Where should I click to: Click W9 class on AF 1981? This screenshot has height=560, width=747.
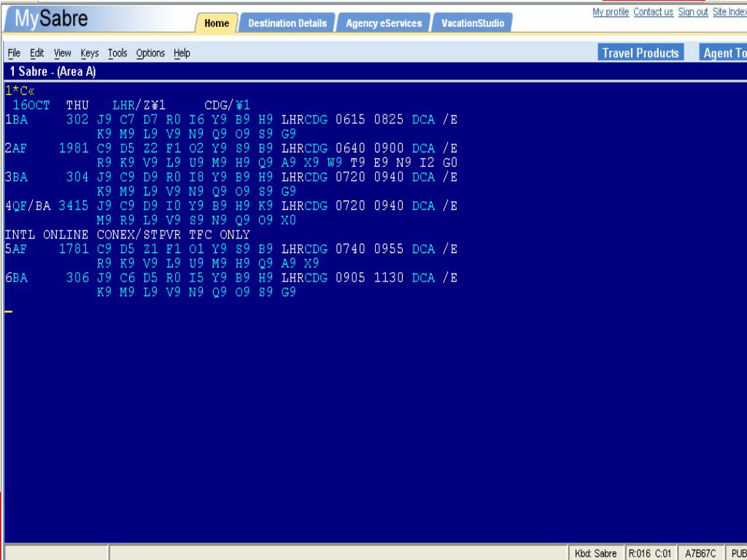point(334,163)
